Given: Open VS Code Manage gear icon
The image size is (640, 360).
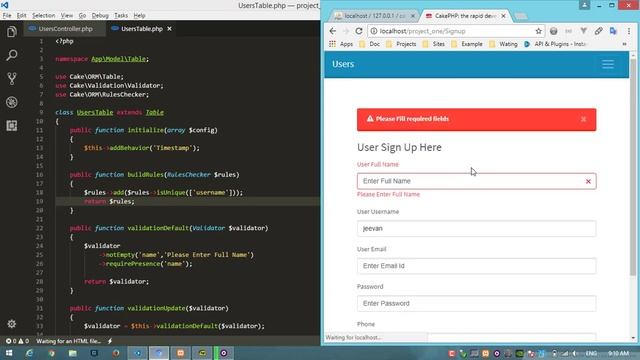Looking at the screenshot, I should click(x=11, y=324).
